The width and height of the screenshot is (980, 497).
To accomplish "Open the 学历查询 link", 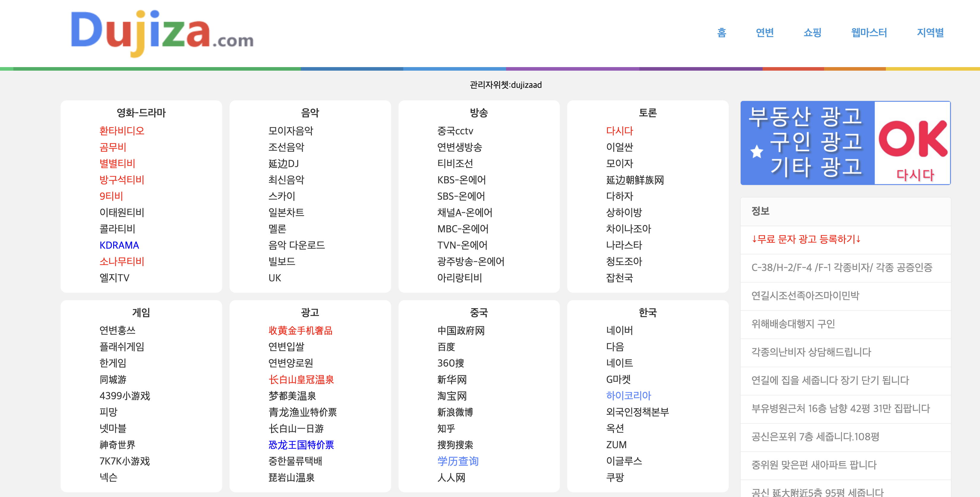I will click(x=458, y=461).
